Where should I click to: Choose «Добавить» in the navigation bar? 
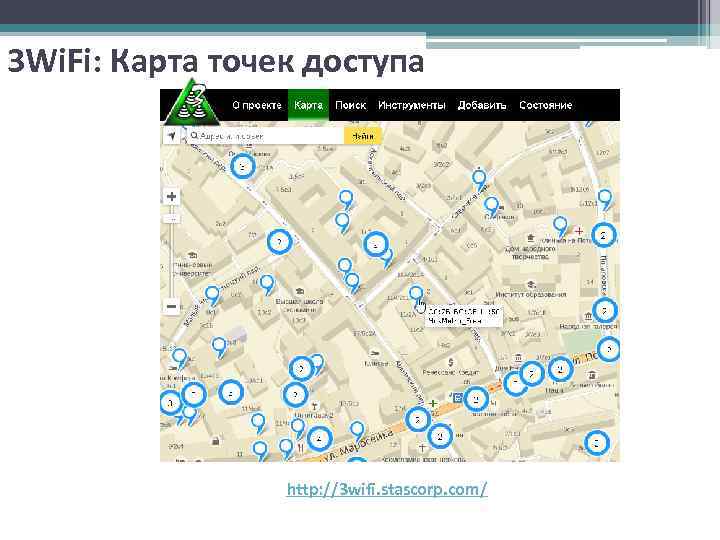click(482, 105)
